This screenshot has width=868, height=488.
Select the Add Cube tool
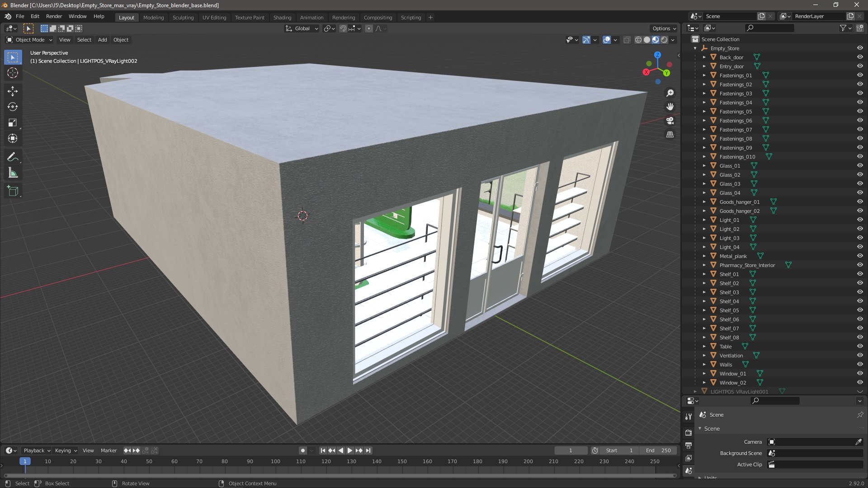pos(13,191)
